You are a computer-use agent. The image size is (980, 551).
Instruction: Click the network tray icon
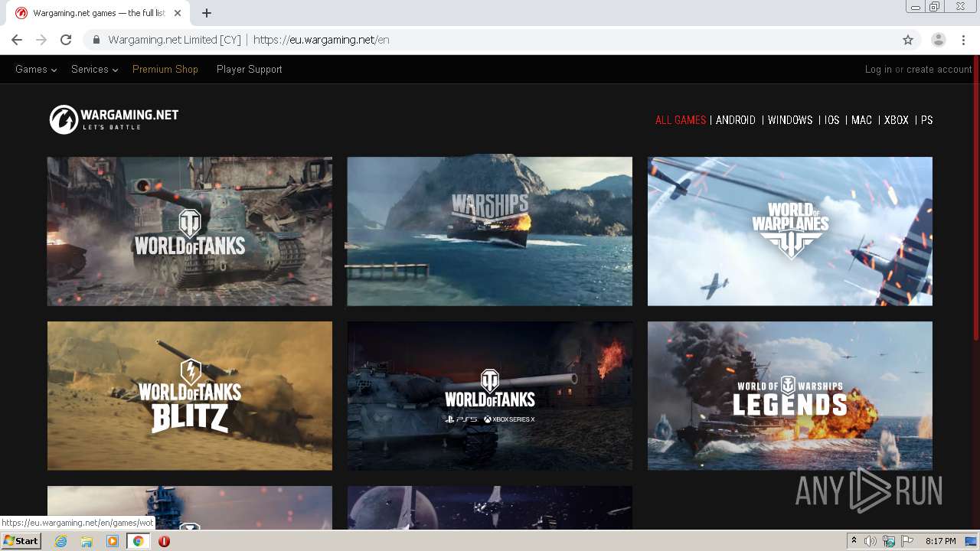point(889,541)
